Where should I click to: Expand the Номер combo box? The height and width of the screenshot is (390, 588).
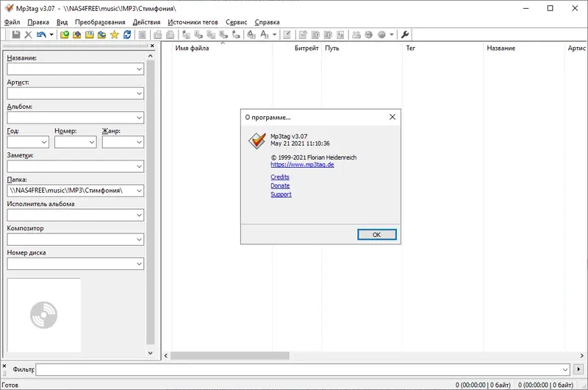tap(91, 142)
